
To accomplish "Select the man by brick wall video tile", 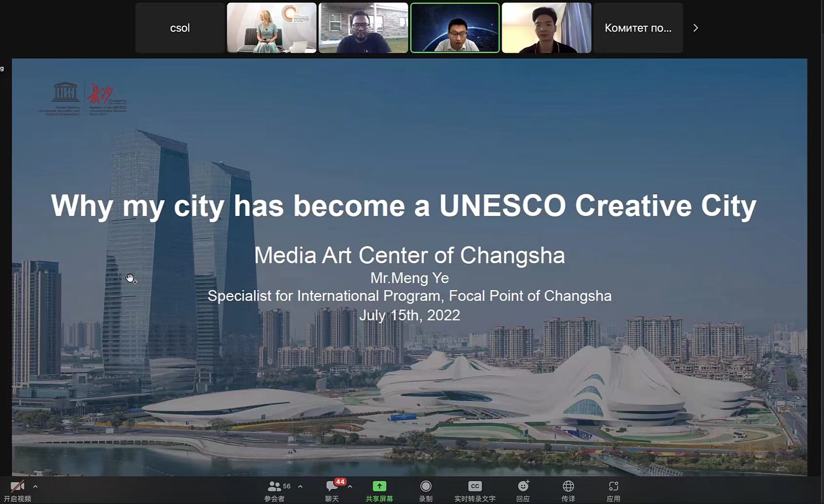I will (x=363, y=28).
